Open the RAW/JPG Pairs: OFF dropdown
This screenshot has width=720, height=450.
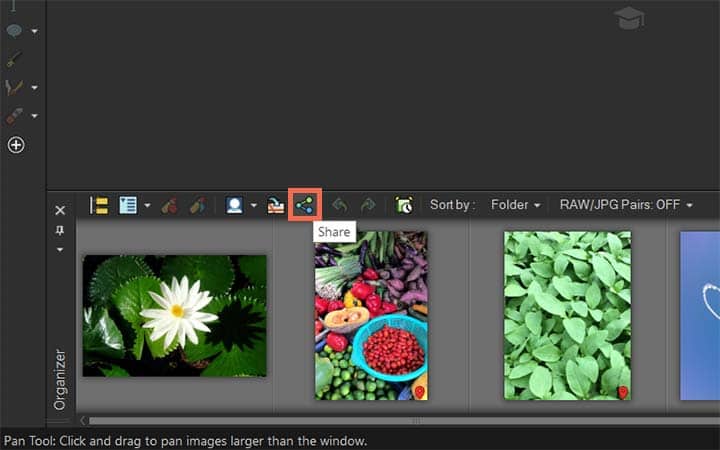tap(626, 205)
